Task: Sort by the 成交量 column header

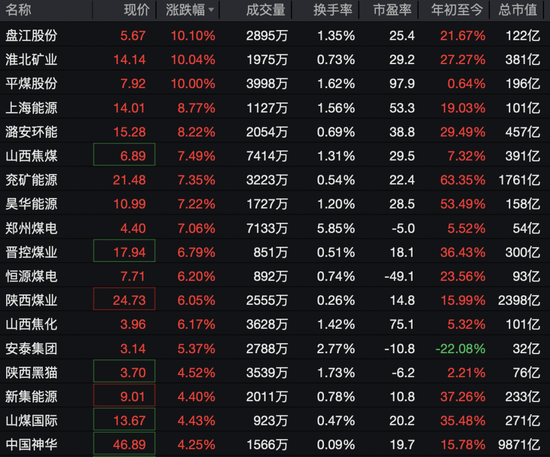Action: tap(266, 10)
